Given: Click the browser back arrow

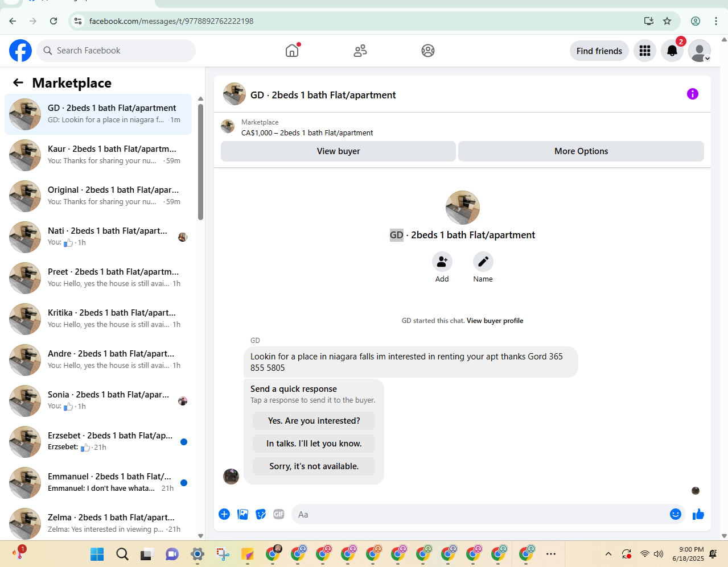Looking at the screenshot, I should click(x=13, y=21).
